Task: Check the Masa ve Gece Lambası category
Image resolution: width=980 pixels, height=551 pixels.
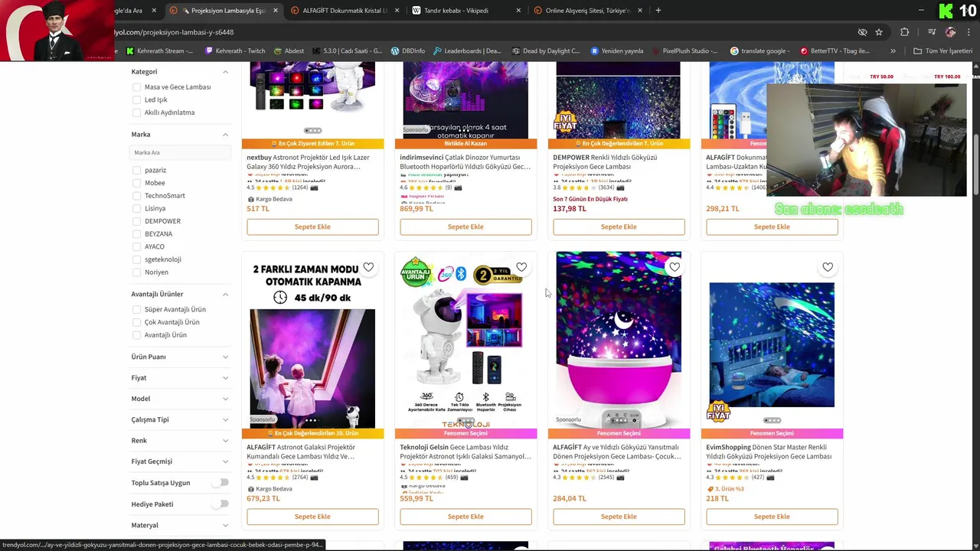Action: point(136,87)
